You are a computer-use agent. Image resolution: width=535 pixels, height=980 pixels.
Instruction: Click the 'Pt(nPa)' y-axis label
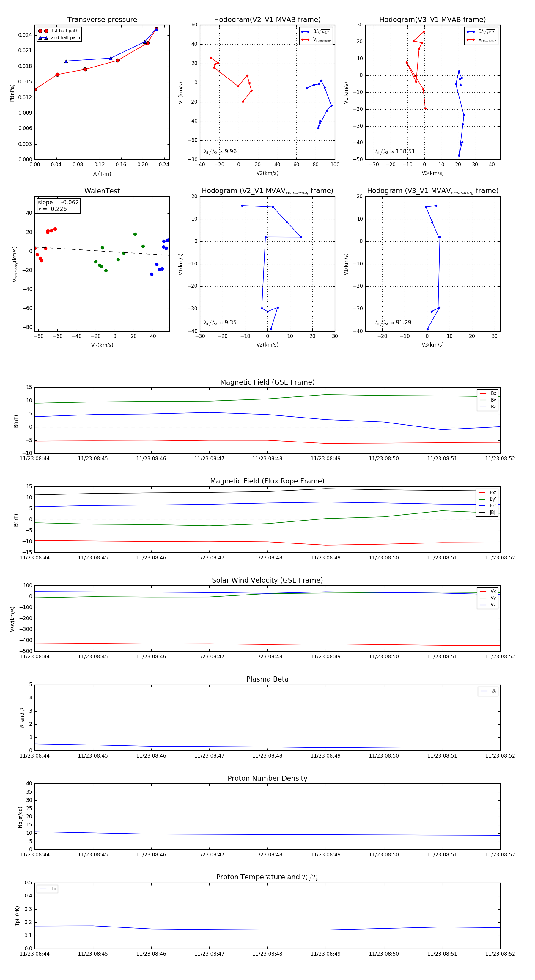pos(12,93)
